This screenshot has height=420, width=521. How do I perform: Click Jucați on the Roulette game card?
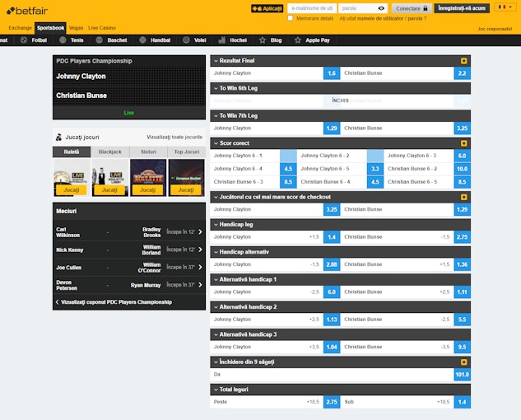click(148, 190)
